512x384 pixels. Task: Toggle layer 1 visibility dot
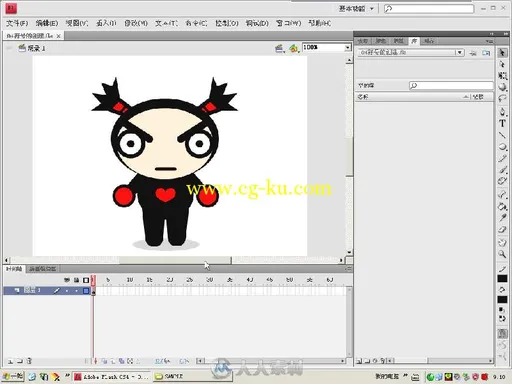[67, 291]
